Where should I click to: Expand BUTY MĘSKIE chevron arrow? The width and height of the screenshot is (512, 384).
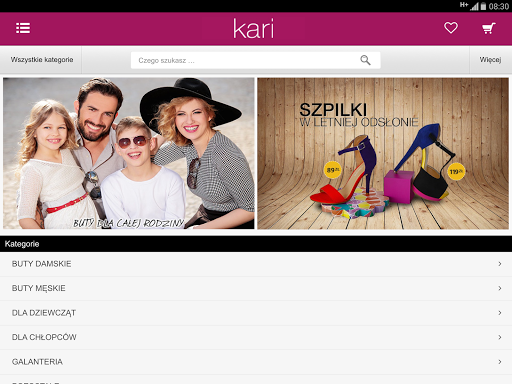pos(500,288)
